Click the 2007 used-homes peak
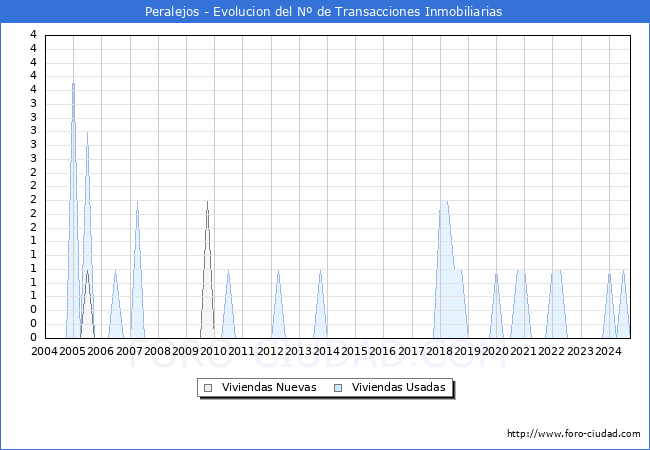The image size is (650, 450). (138, 269)
